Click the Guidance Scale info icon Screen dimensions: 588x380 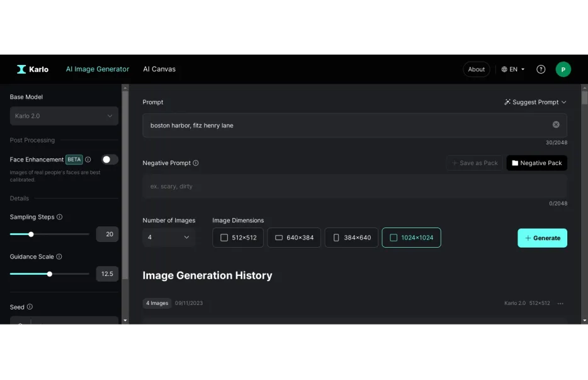[59, 256]
